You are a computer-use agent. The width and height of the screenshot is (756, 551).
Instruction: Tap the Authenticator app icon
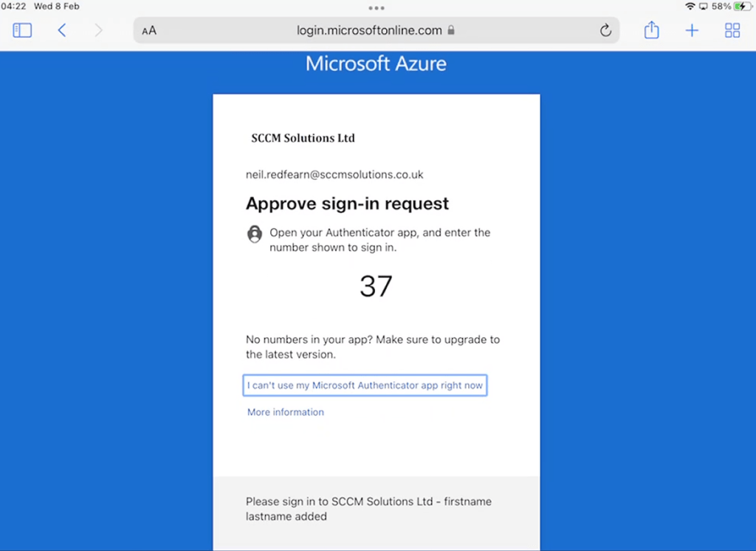coord(255,234)
